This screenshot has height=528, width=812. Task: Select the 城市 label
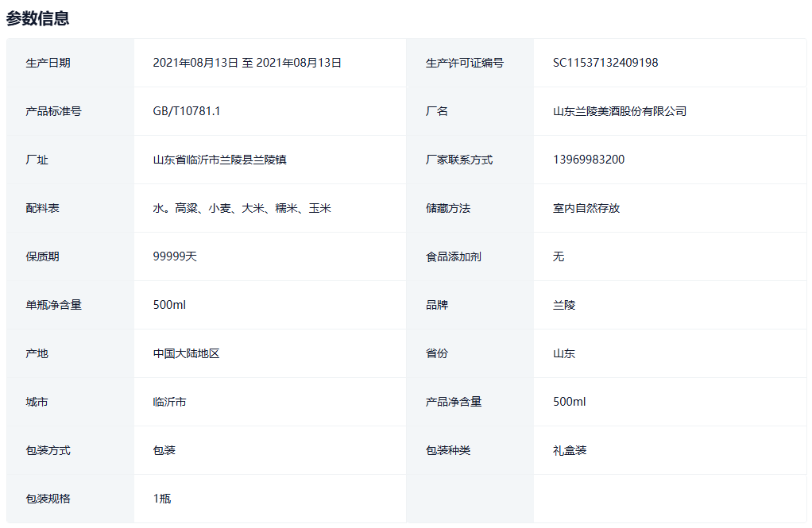point(37,402)
